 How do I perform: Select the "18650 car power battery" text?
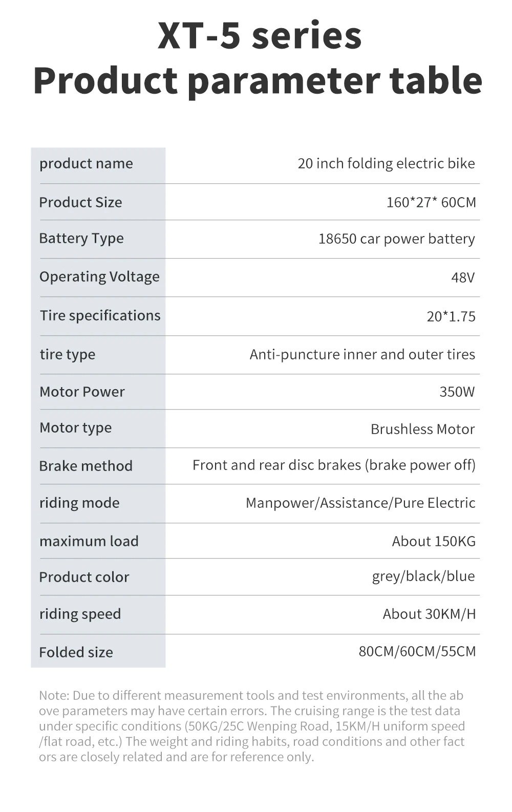click(x=396, y=239)
